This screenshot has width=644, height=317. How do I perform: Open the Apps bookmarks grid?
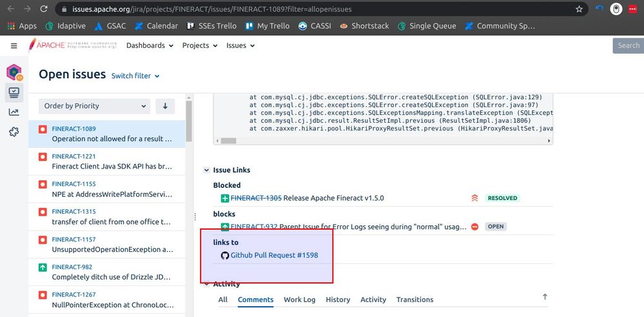click(x=22, y=26)
